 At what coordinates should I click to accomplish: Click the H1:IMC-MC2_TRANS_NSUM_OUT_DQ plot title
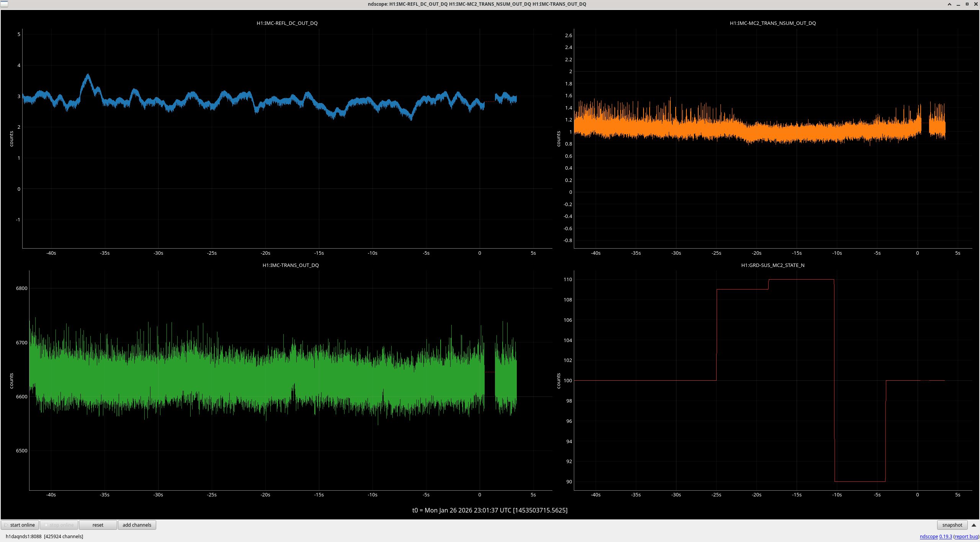[773, 23]
